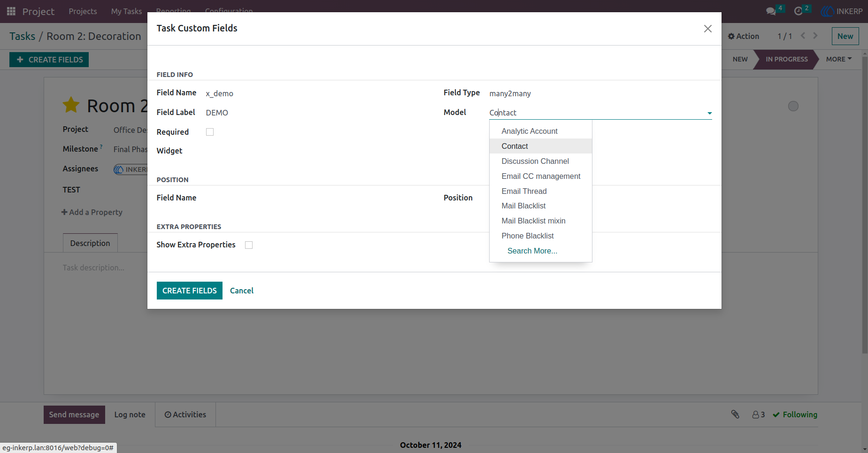Go to next record arrow

tap(815, 36)
